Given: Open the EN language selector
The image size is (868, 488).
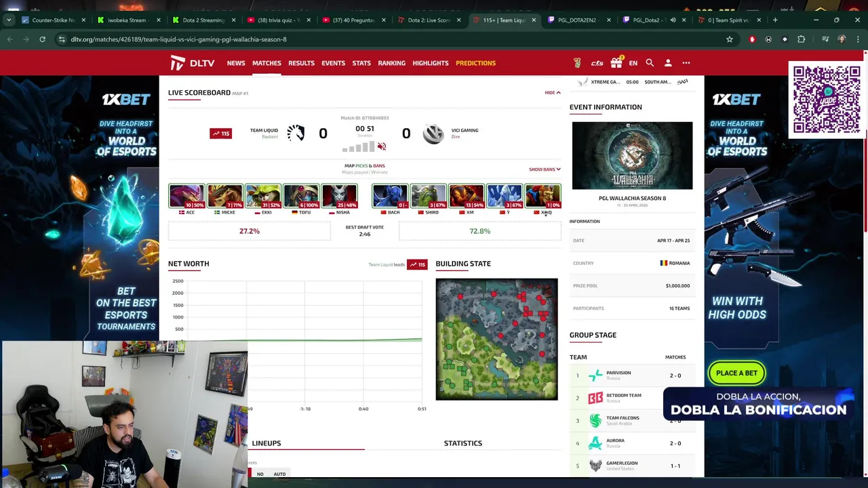Looking at the screenshot, I should (633, 63).
